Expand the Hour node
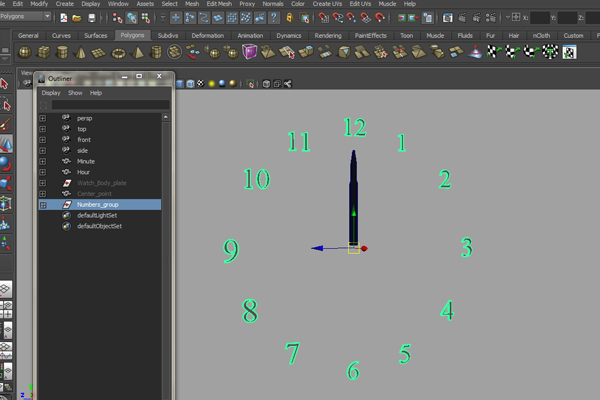600x400 pixels. pos(42,172)
